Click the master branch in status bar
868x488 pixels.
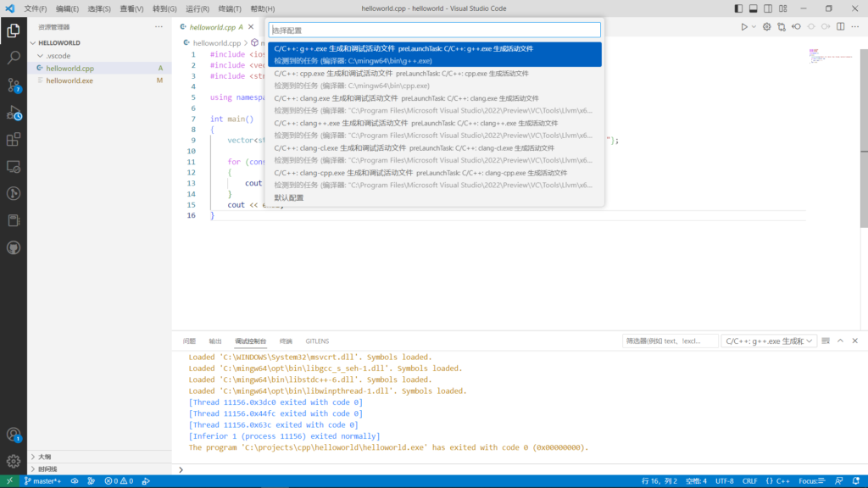pos(42,481)
